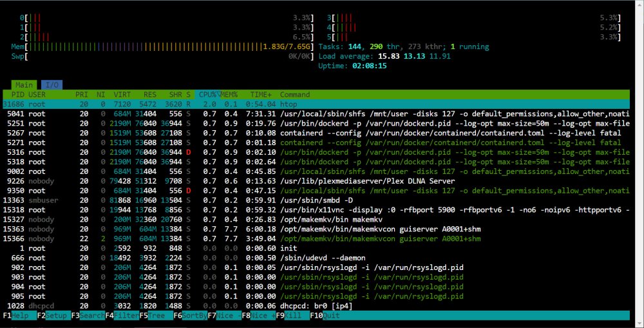Sort by the TIME+ column header
Screen dimensions: 644x328
(x=261, y=95)
